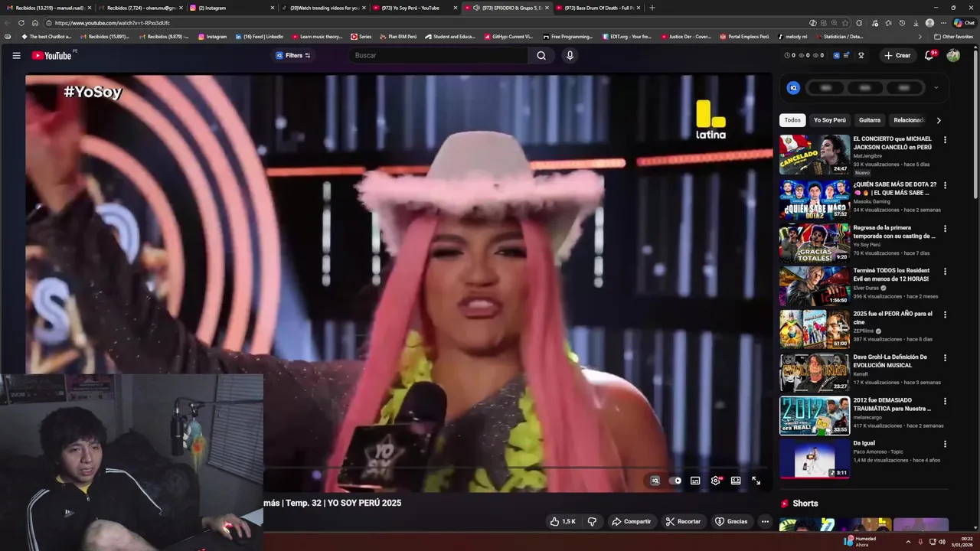Toggle the autoplay switch in player

pos(675,481)
